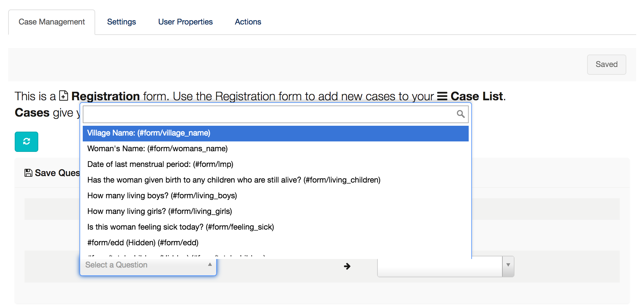Click the Registration form document icon

pyautogui.click(x=63, y=96)
